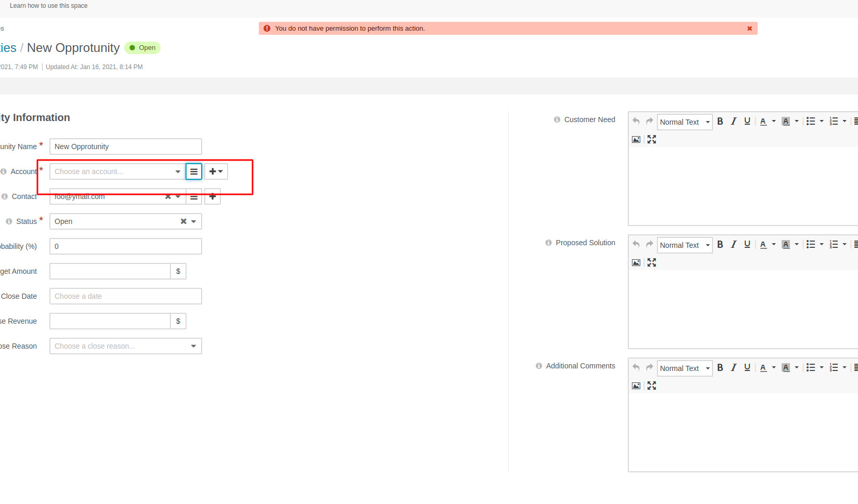Open the Close Date picker field
Viewport: 858px width, 504px height.
[126, 296]
